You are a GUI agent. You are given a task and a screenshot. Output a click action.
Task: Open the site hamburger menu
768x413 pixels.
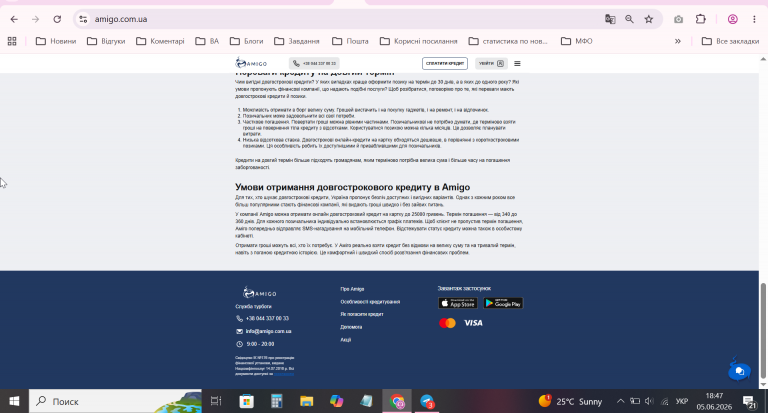(x=517, y=63)
